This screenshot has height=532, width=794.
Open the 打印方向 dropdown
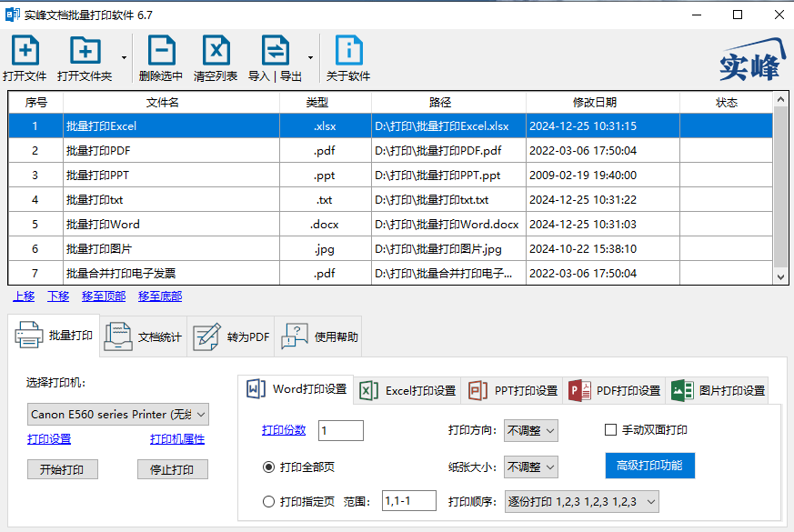pyautogui.click(x=530, y=430)
